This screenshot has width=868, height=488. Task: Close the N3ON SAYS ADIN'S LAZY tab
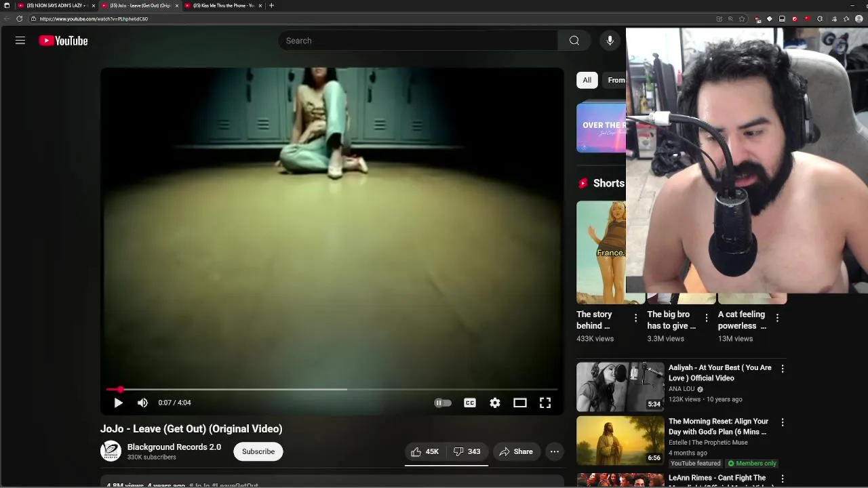point(94,5)
